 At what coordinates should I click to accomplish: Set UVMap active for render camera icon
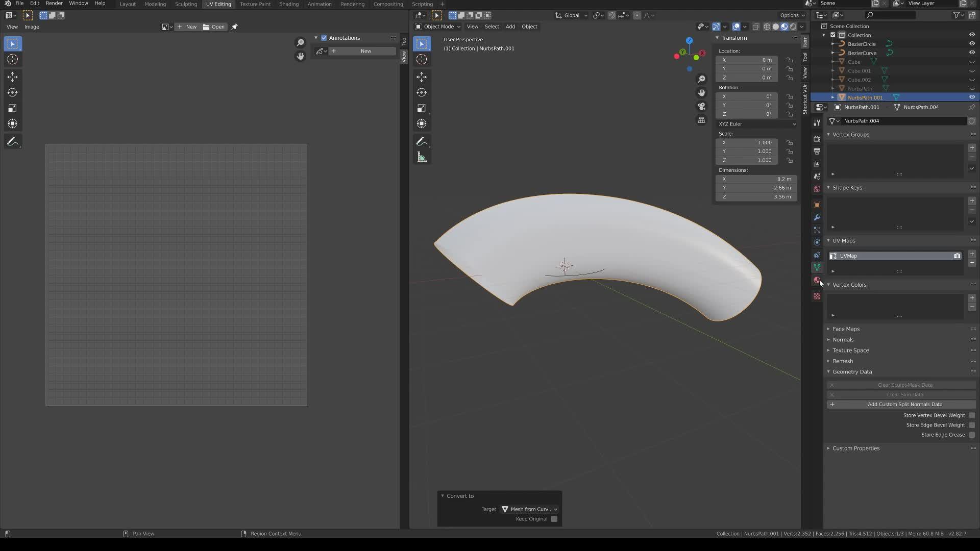(x=957, y=256)
